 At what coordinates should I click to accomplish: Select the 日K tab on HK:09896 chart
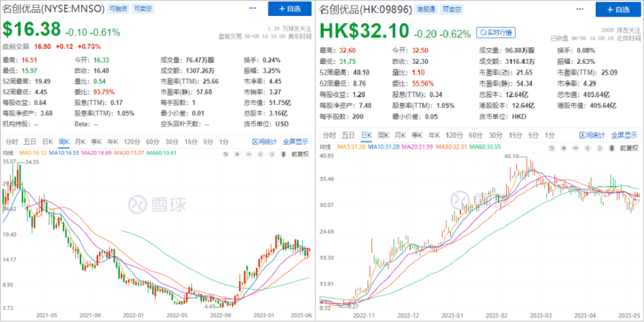pyautogui.click(x=366, y=135)
